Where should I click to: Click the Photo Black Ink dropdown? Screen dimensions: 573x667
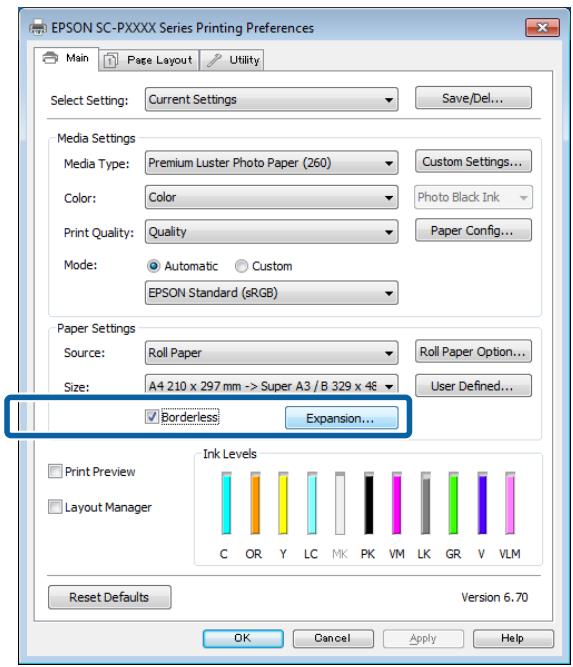coord(473,197)
